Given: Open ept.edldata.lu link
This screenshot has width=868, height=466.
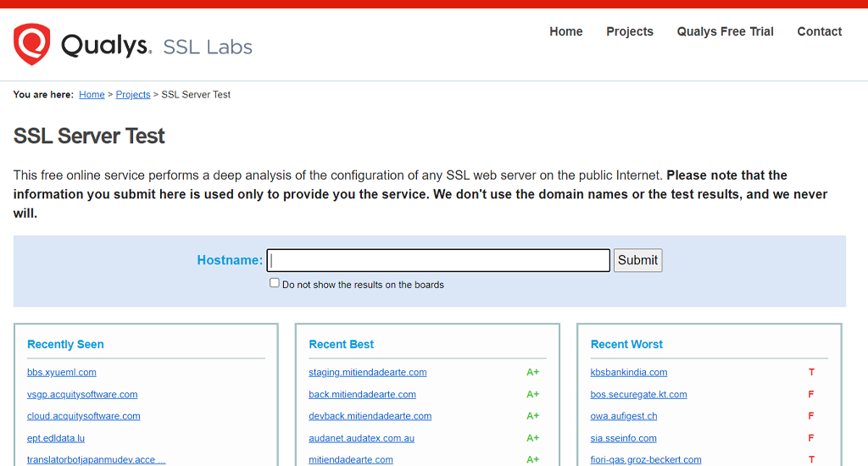Looking at the screenshot, I should (56, 438).
